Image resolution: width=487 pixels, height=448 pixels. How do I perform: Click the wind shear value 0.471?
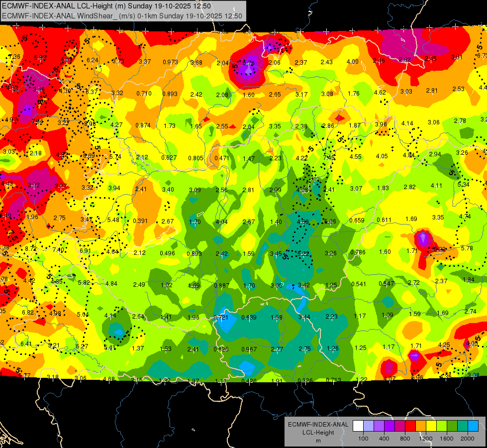(222, 158)
